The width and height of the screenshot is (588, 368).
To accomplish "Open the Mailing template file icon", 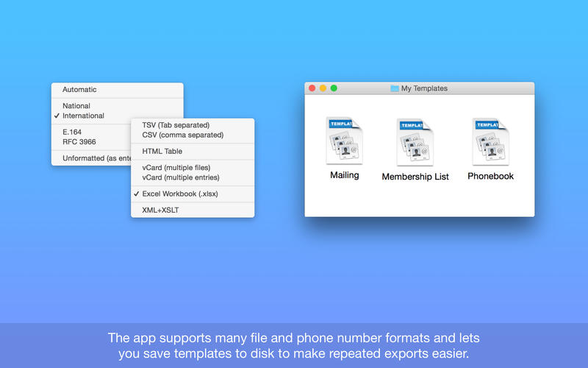I will tap(344, 143).
